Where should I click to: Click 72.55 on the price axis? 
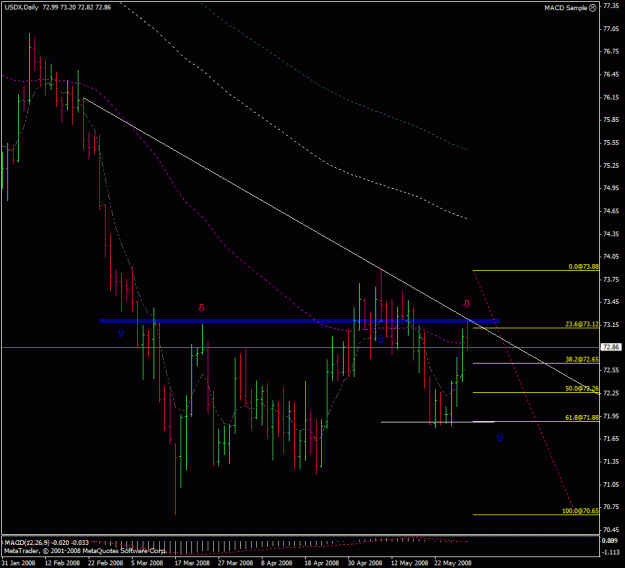pyautogui.click(x=611, y=370)
